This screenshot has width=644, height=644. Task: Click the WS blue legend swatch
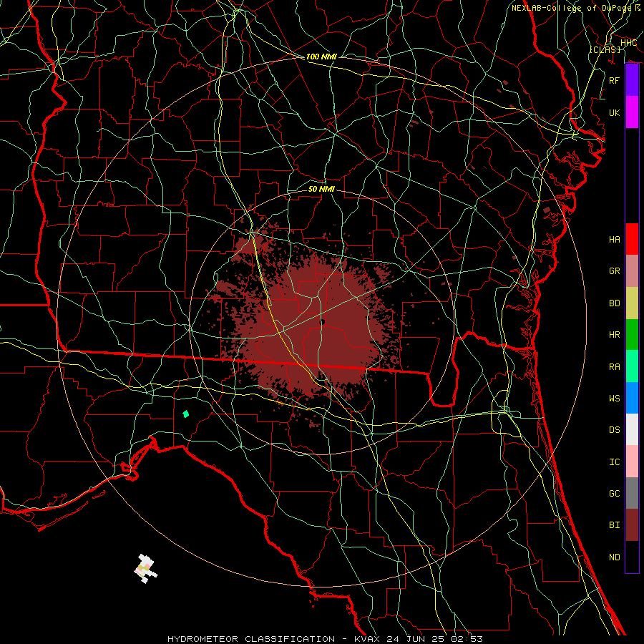pyautogui.click(x=632, y=398)
